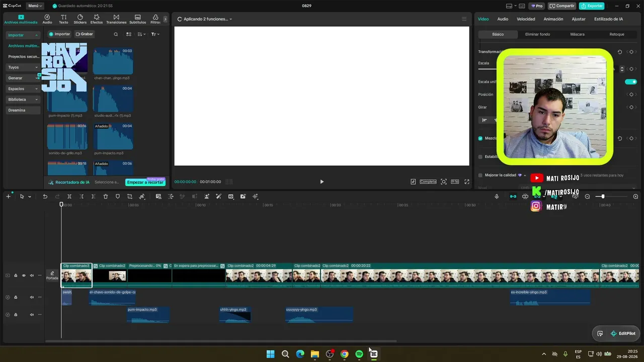This screenshot has width=644, height=362.
Task: Select the Crop tool in the timeline toolbar
Action: [x=130, y=197]
